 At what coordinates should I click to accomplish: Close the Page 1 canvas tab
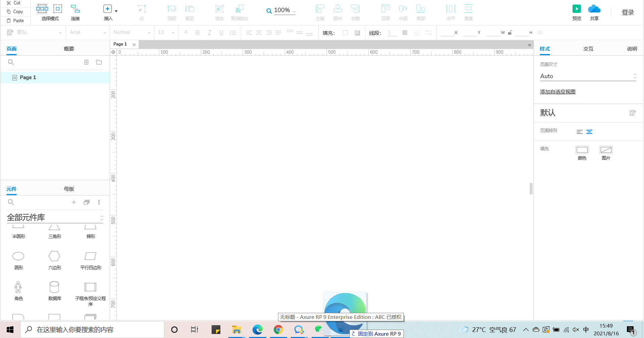pos(134,45)
